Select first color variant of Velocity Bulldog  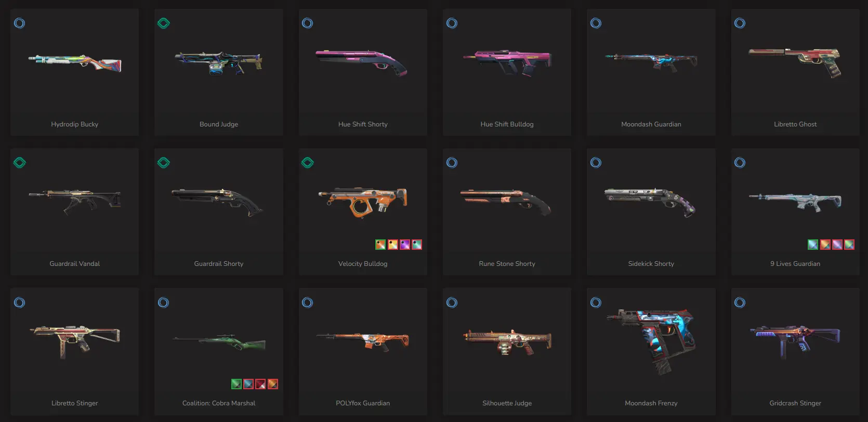[x=380, y=245]
